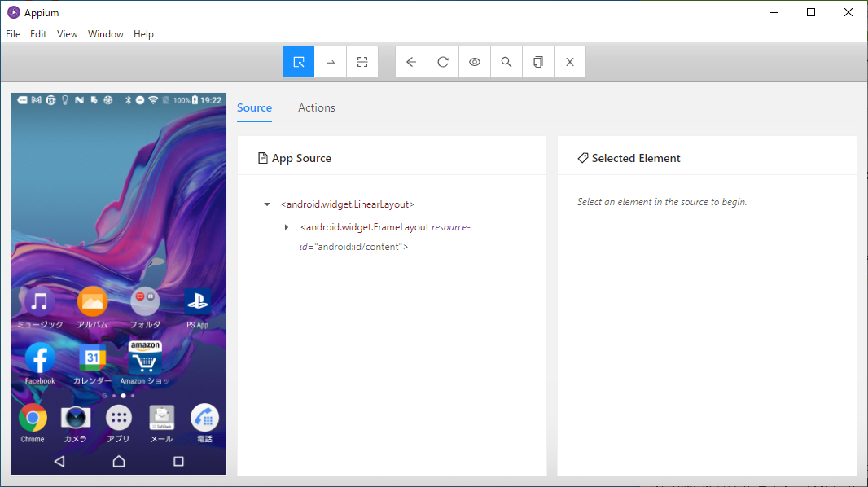Click the Selected Element panel heading
This screenshot has width=868, height=487.
(x=629, y=158)
